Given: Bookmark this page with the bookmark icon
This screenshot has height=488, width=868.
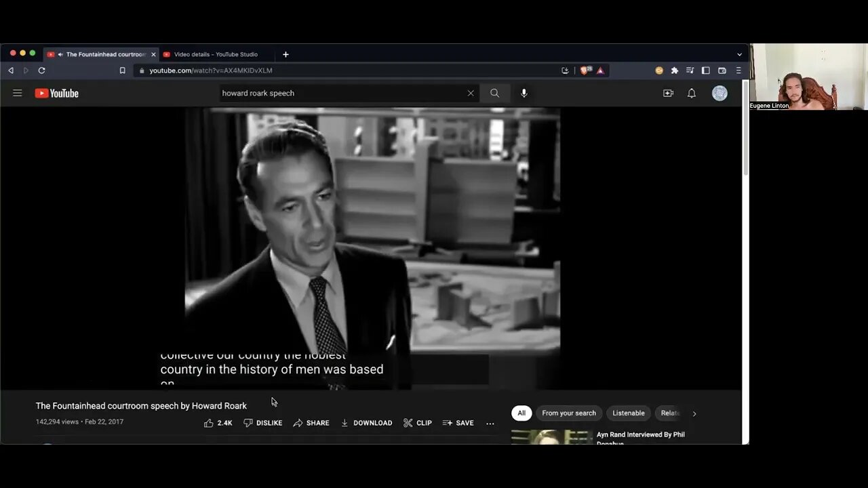Looking at the screenshot, I should [122, 70].
